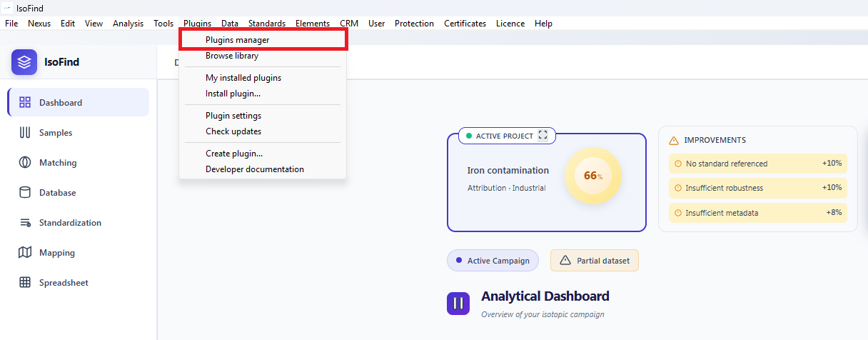Go to Matching in sidebar
Viewport: 868px width, 340px height.
pyautogui.click(x=79, y=162)
